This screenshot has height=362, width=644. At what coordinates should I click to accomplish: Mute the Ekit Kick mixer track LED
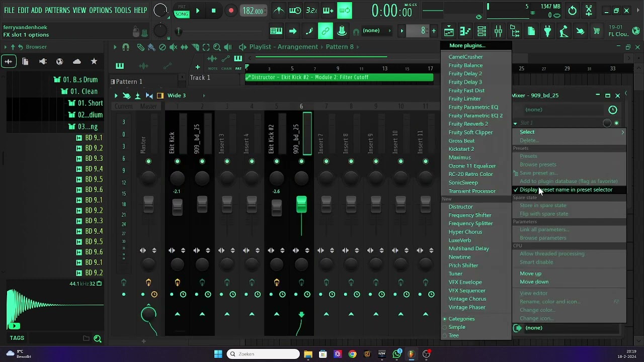[177, 161]
